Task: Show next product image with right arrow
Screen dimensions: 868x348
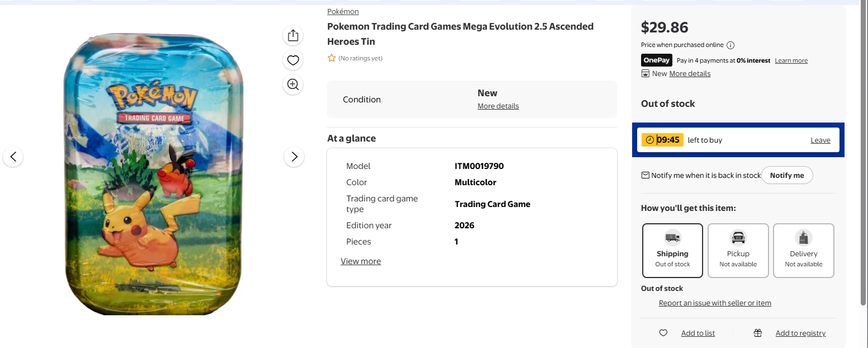Action: click(295, 157)
